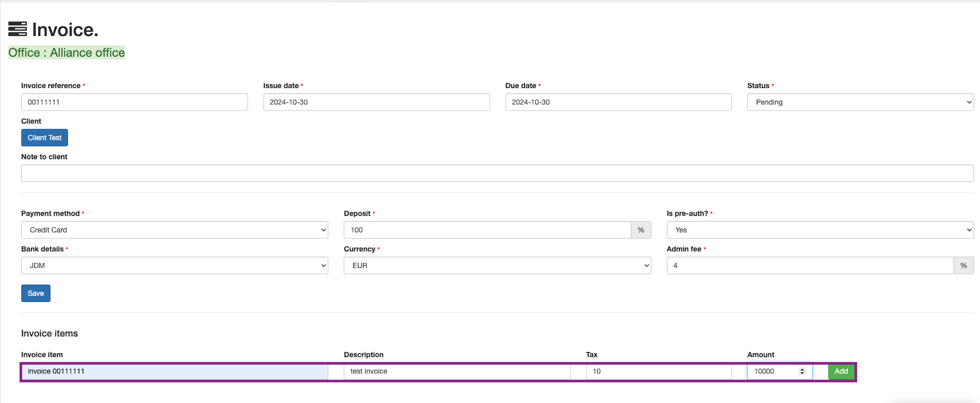Click the Deposit percent sign addon

click(640, 230)
